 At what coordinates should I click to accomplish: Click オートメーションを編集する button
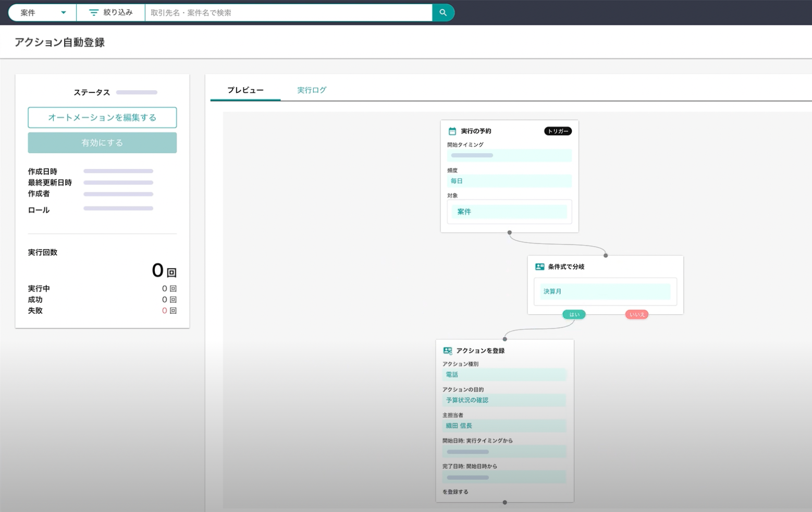pyautogui.click(x=102, y=117)
